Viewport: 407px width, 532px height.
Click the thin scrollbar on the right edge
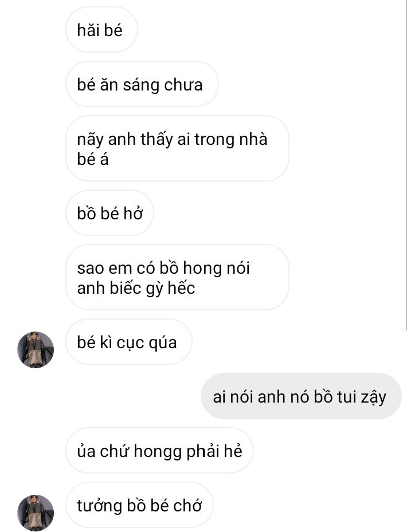pos(406,164)
